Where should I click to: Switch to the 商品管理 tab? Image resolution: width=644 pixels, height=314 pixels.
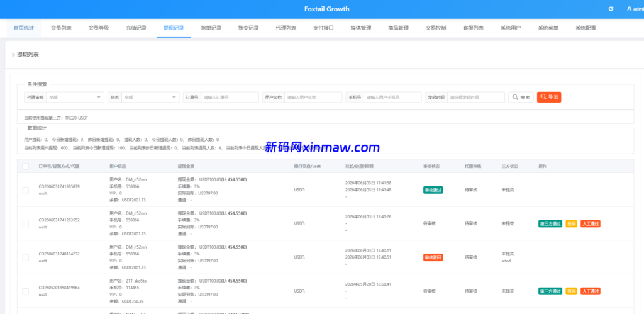(398, 28)
